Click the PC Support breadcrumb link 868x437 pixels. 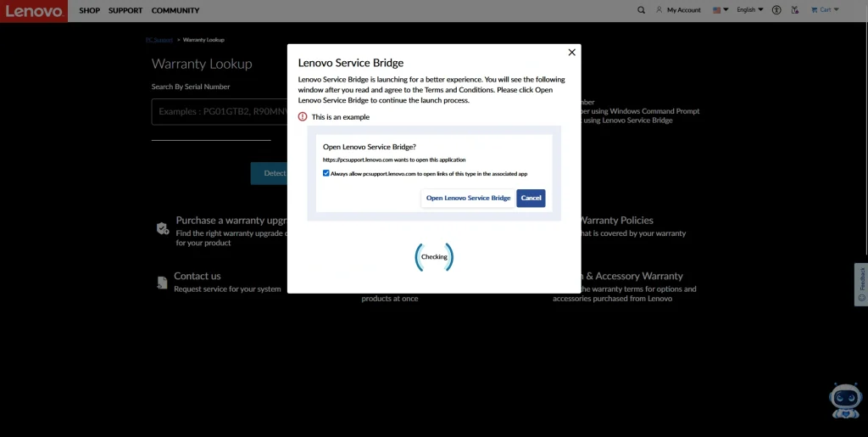(x=159, y=40)
